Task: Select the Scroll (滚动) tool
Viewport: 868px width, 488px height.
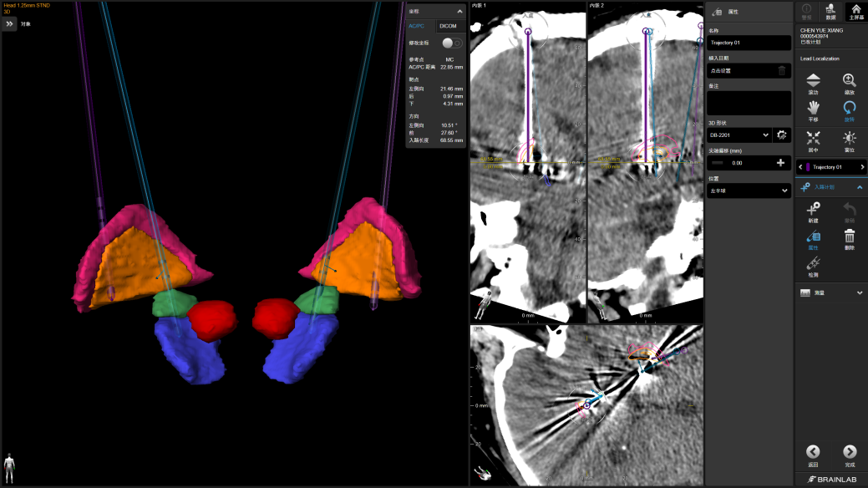Action: 812,83
